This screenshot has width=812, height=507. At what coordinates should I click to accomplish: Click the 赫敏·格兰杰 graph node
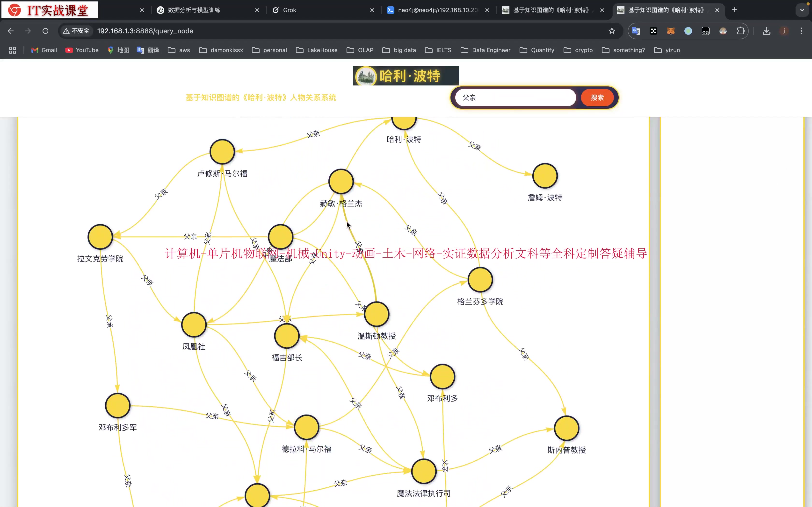341,181
